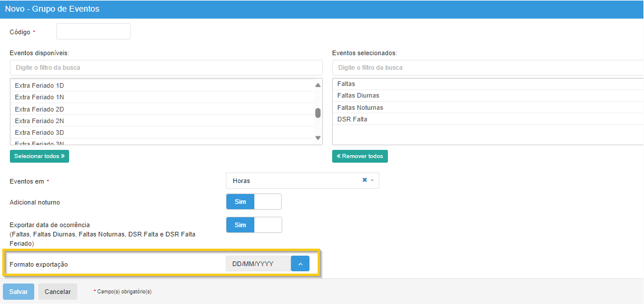The image size is (644, 305).
Task: Clear the Horas selection with the x icon
Action: point(365,180)
